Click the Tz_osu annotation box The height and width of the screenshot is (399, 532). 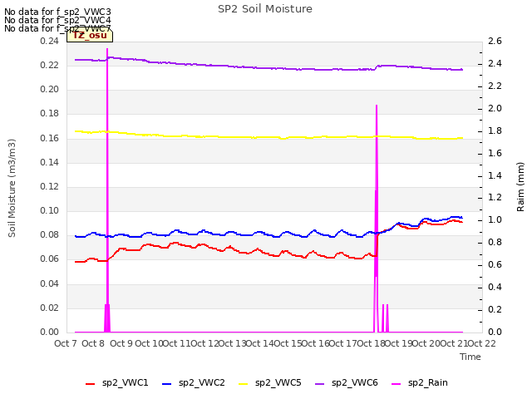click(x=90, y=35)
